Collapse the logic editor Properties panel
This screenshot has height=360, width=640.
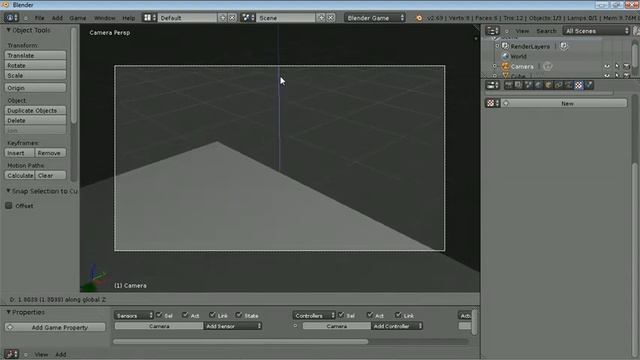[9, 312]
